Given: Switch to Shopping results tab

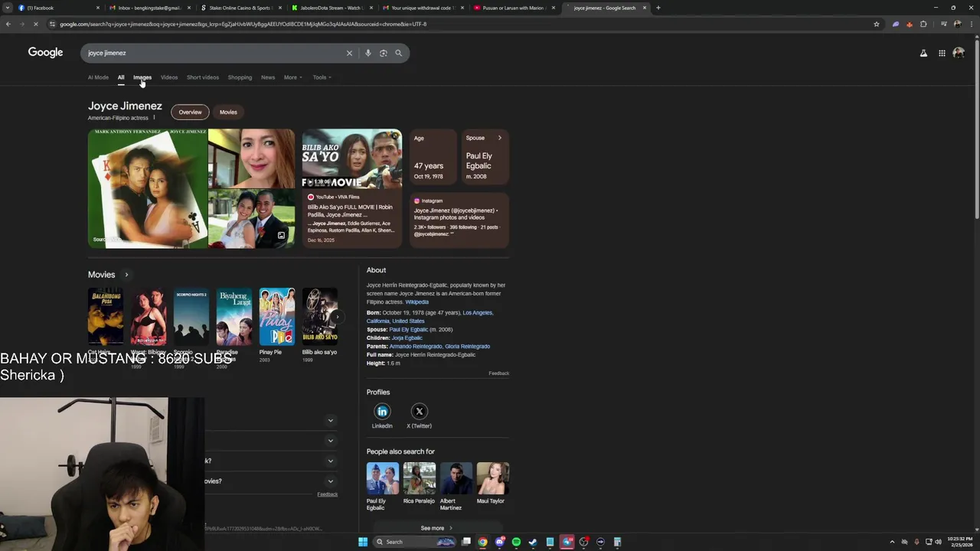Looking at the screenshot, I should tap(240, 77).
